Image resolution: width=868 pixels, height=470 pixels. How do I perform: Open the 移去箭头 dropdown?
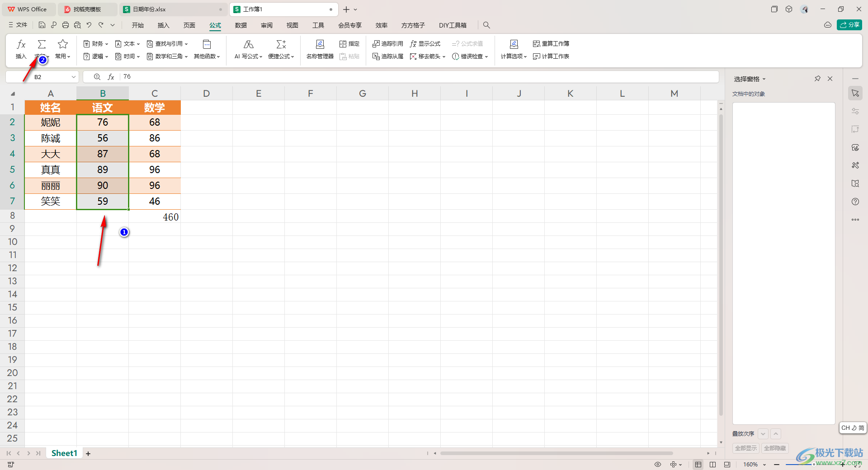pos(428,56)
